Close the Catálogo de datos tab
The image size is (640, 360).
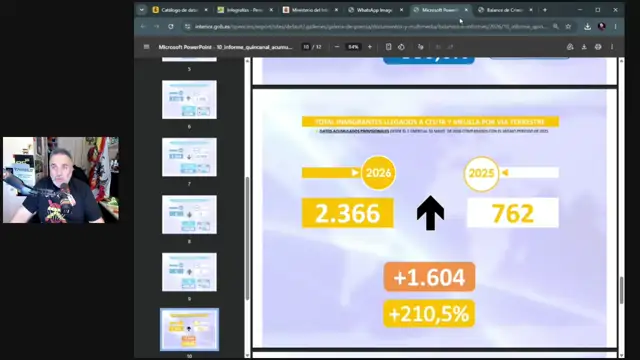(206, 10)
